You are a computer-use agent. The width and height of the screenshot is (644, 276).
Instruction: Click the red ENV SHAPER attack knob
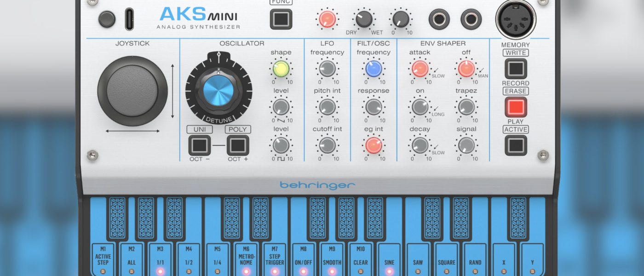420,69
